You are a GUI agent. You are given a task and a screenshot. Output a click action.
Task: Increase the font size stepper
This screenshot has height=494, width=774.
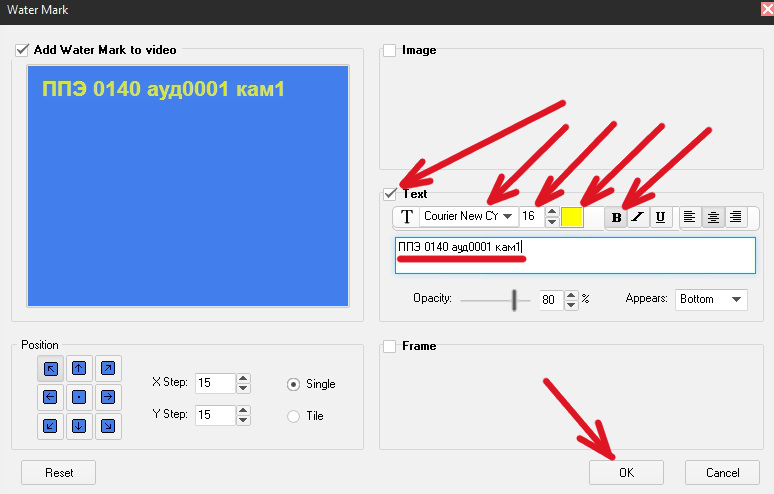(x=552, y=211)
